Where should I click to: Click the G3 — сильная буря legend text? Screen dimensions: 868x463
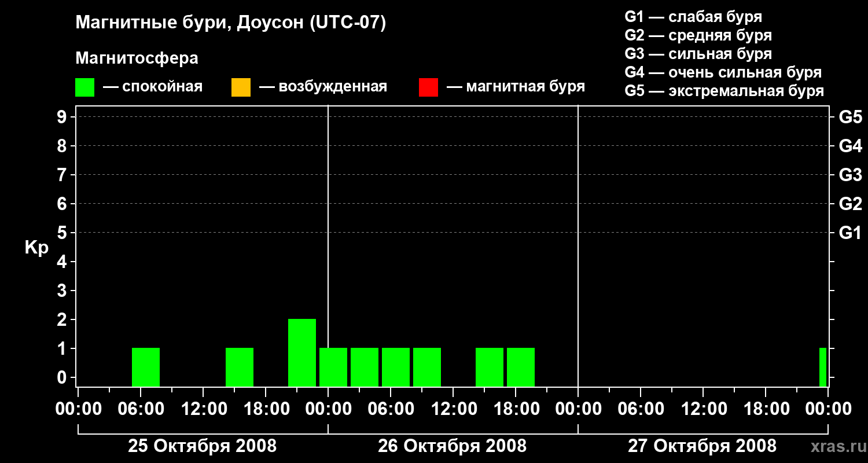(698, 54)
